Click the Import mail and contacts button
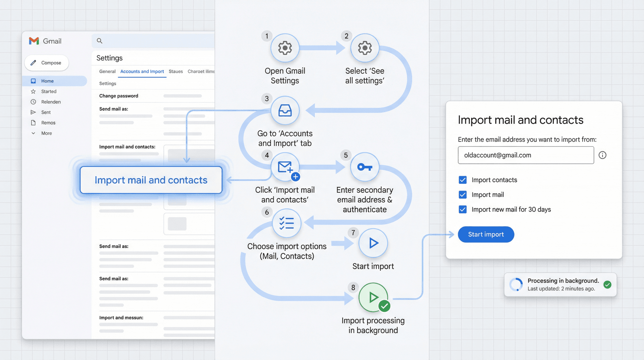The height and width of the screenshot is (360, 644). point(151,180)
